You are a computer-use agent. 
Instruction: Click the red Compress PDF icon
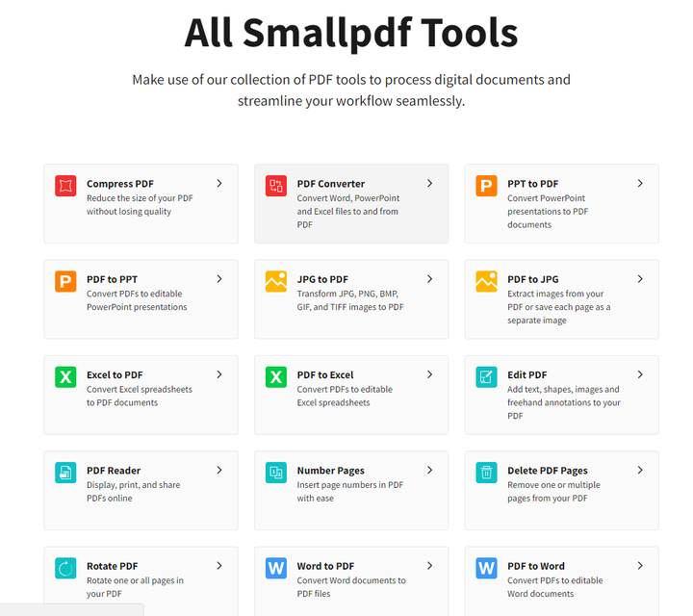pyautogui.click(x=65, y=186)
